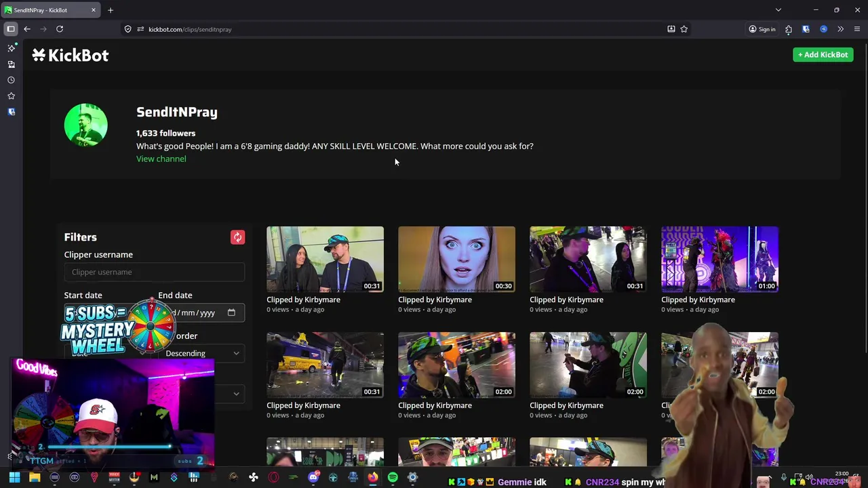This screenshot has width=868, height=488.
Task: Play the 00:30 clip showing a woman's face
Action: tap(457, 259)
